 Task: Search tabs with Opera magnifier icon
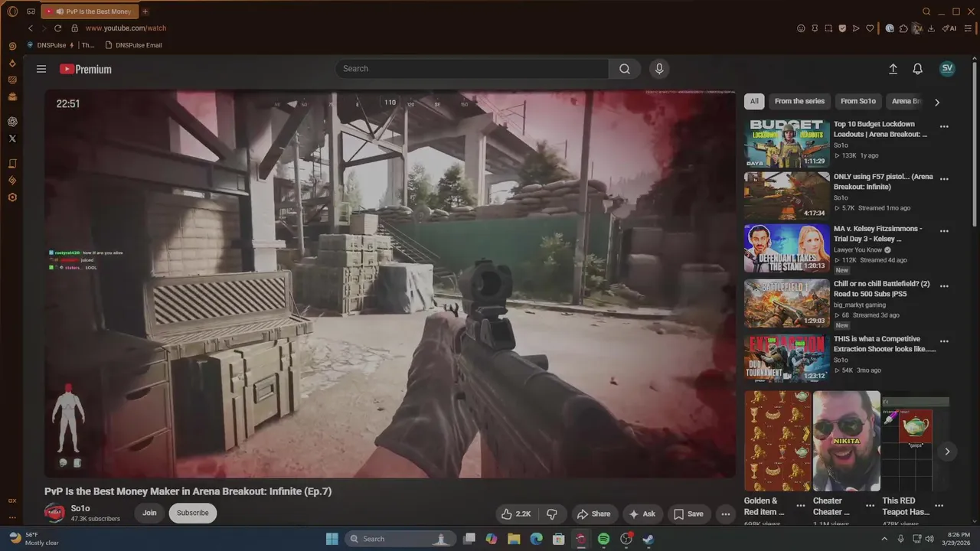tap(926, 11)
